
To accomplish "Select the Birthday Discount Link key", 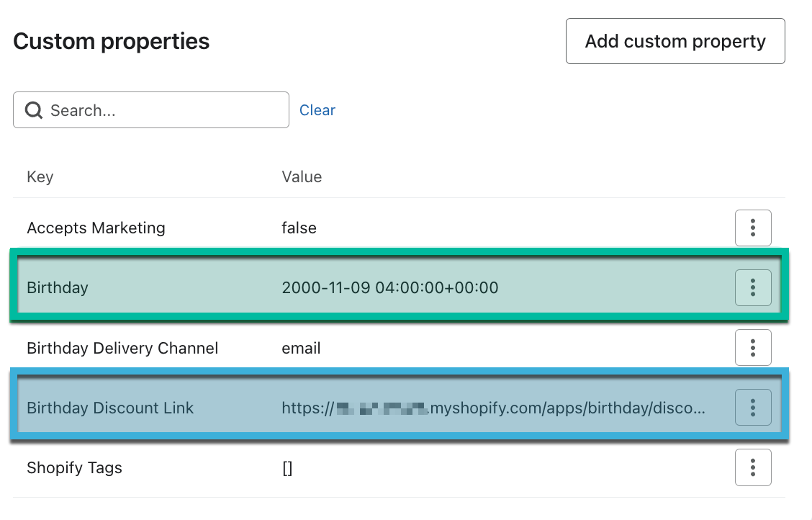I will click(110, 408).
